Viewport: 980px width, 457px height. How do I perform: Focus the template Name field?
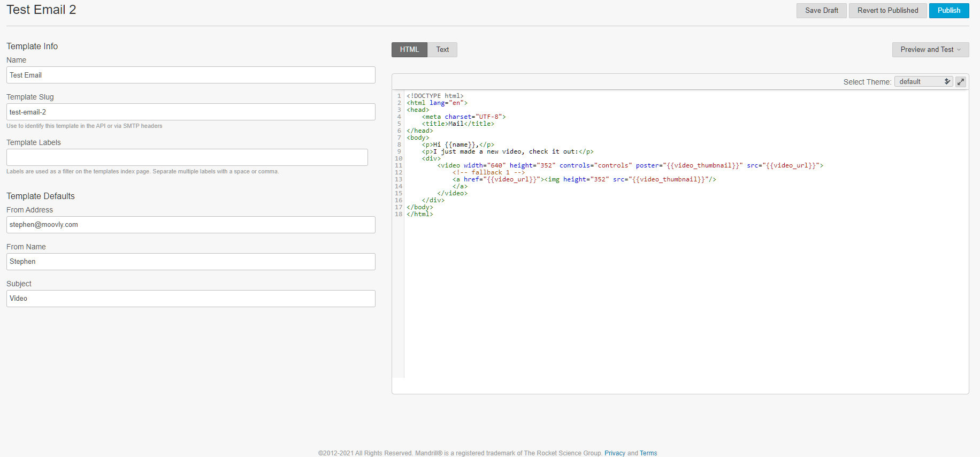tap(191, 75)
